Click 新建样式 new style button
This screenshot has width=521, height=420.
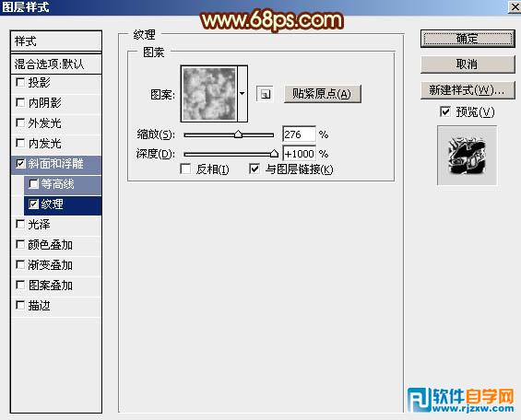tap(468, 90)
